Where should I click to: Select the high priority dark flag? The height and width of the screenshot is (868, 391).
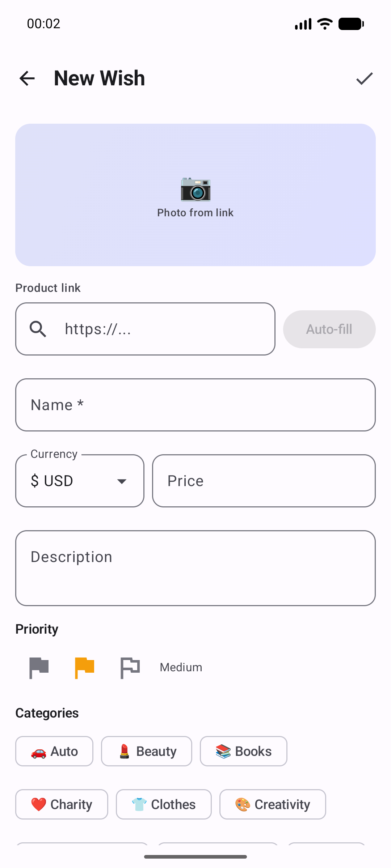39,667
